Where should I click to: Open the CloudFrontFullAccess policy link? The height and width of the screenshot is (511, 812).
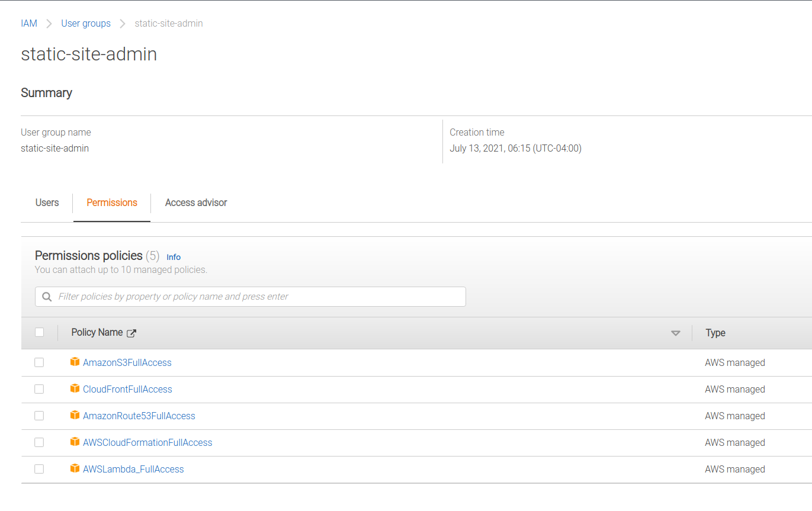pyautogui.click(x=127, y=389)
